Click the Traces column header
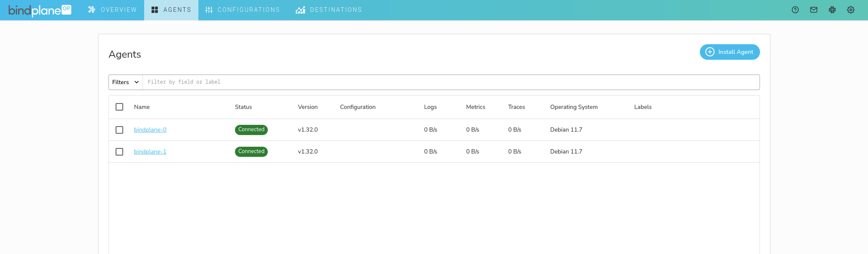The height and width of the screenshot is (254, 868). tap(516, 107)
